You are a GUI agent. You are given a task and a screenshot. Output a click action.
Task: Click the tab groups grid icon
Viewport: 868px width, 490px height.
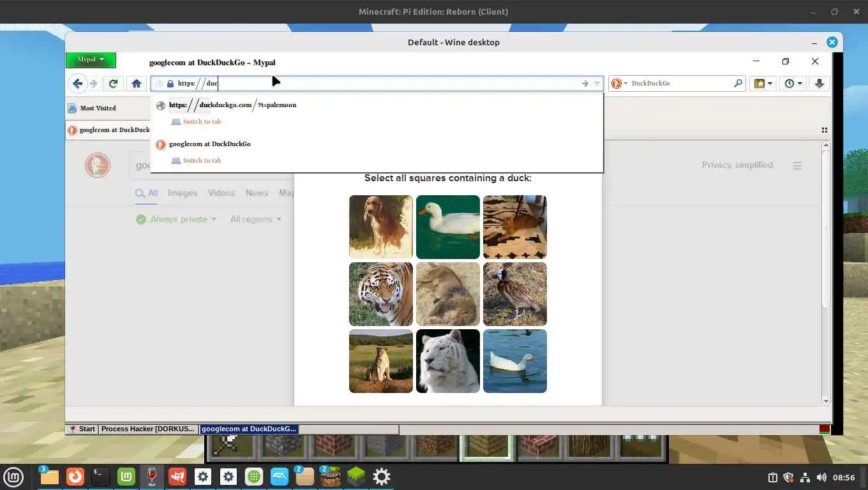825,130
